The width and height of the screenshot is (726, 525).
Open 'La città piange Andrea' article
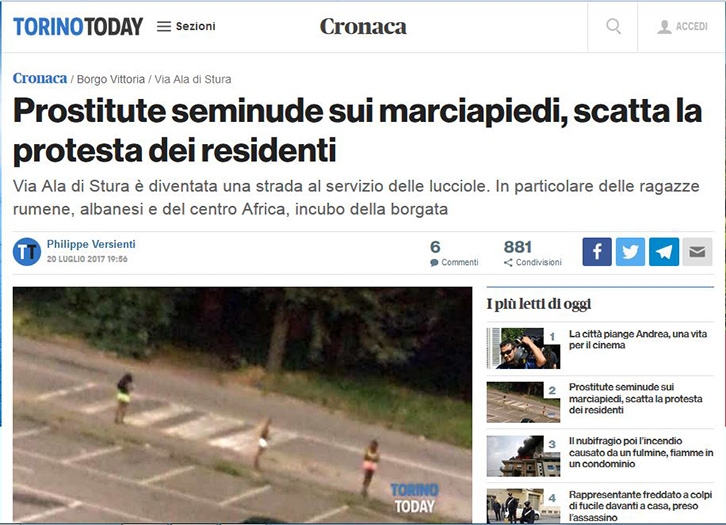coord(638,339)
